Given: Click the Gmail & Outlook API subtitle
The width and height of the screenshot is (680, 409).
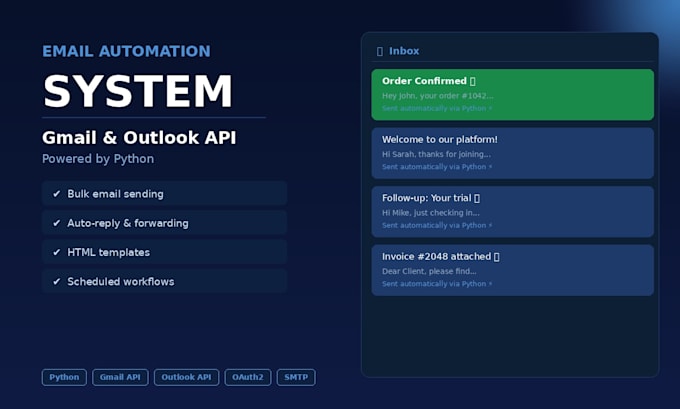Looking at the screenshot, I should pos(139,138).
